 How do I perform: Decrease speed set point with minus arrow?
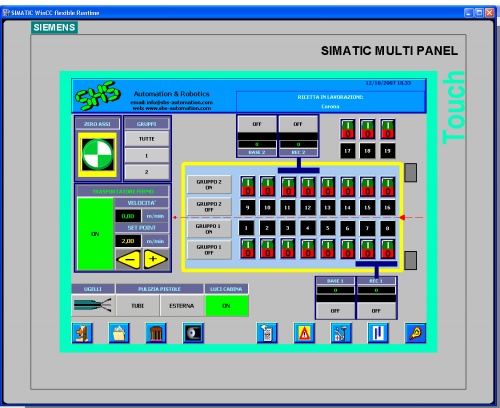[128, 259]
